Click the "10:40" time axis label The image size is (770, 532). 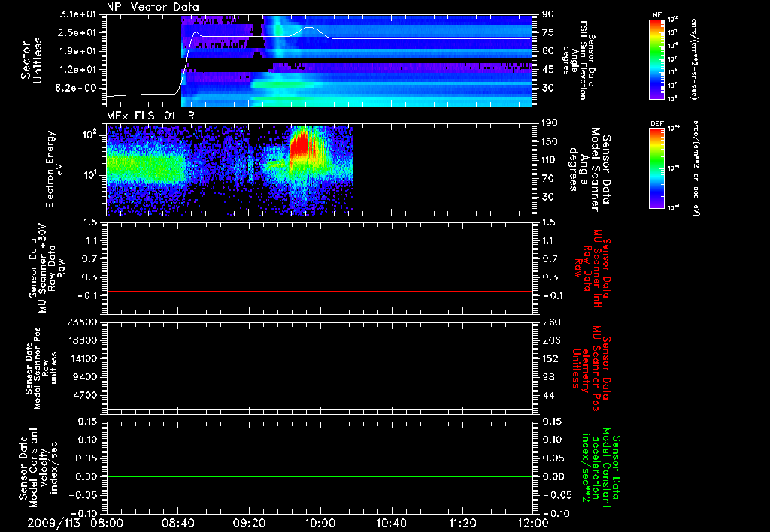391,523
